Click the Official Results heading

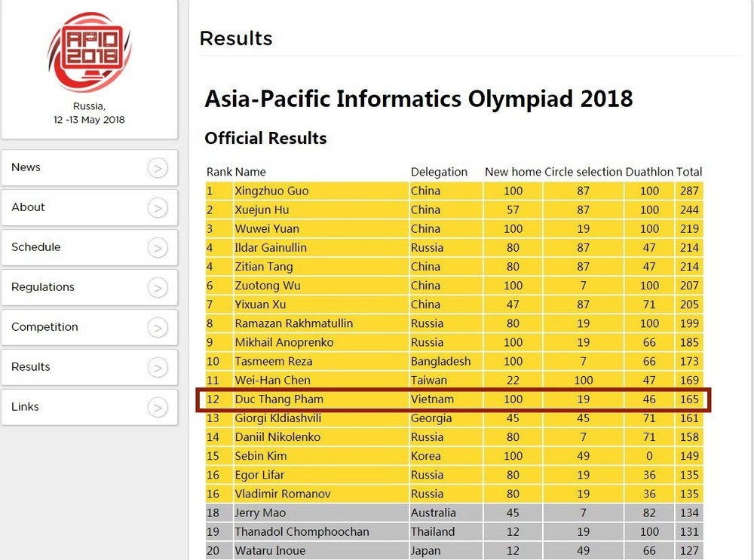pyautogui.click(x=265, y=138)
